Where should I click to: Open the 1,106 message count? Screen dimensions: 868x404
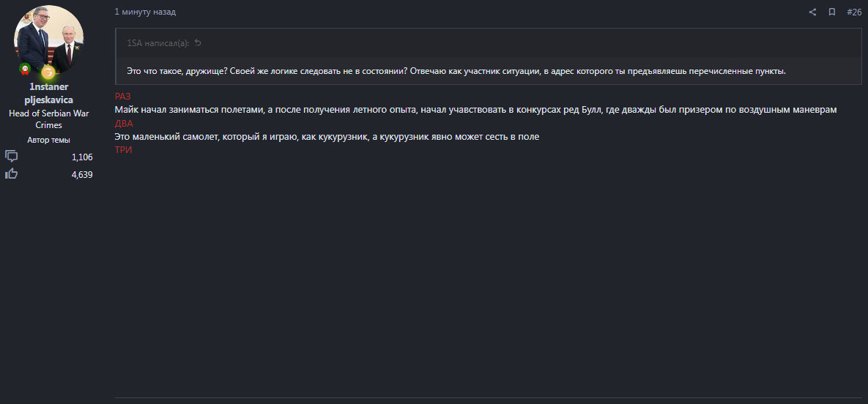[82, 157]
